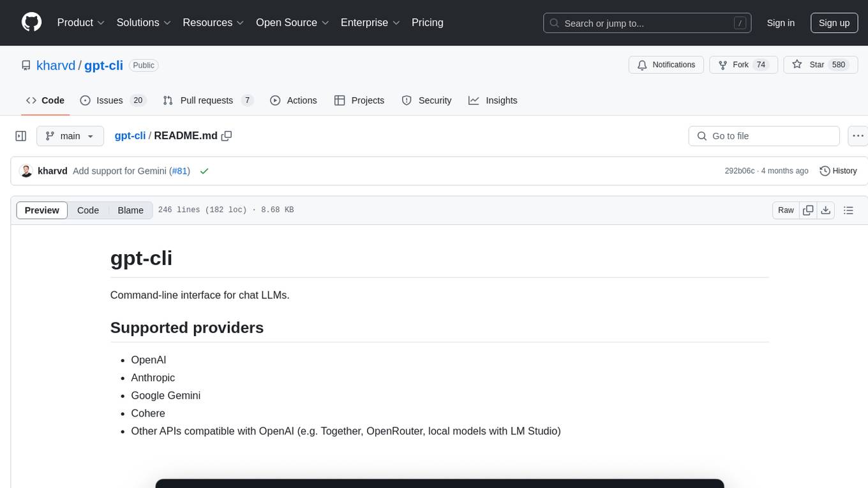The height and width of the screenshot is (488, 868).
Task: Expand the Enterprise menu
Action: pos(370,22)
